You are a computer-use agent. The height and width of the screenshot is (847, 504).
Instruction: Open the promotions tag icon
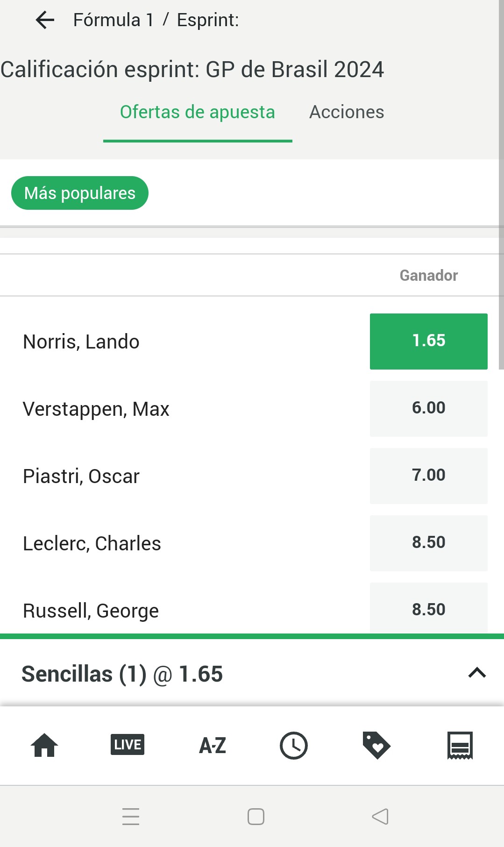376,745
